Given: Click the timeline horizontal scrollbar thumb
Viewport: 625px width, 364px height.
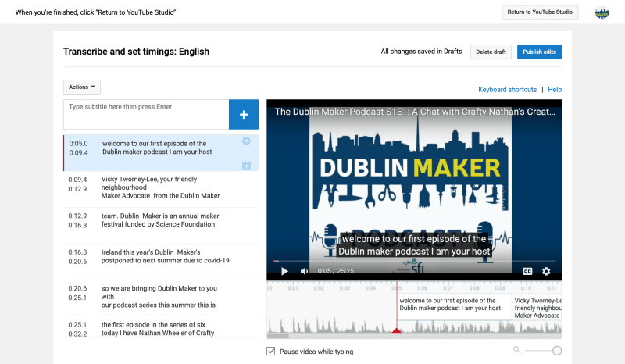Looking at the screenshot, I should [278, 336].
